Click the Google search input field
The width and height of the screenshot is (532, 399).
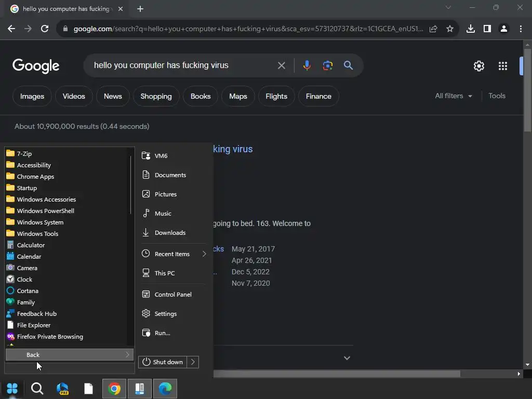pyautogui.click(x=183, y=65)
